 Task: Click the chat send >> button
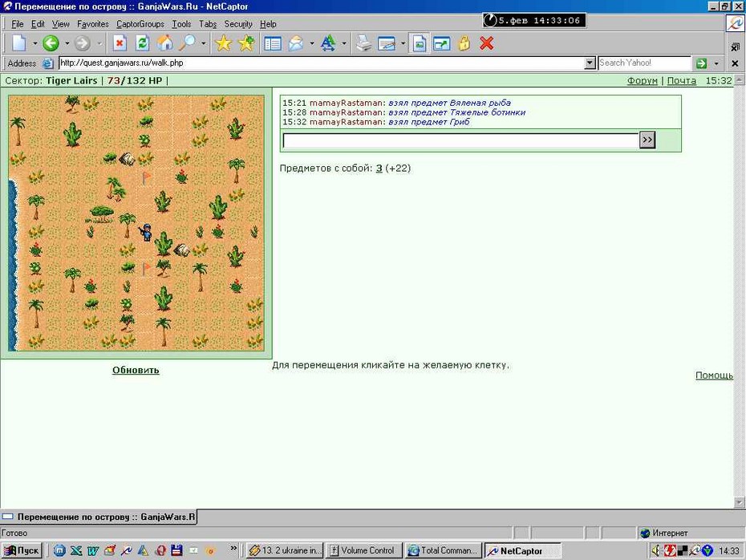click(x=647, y=140)
